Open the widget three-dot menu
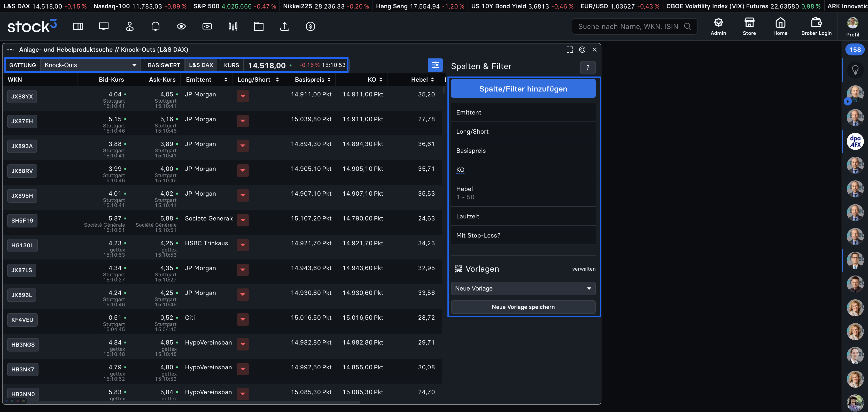The image size is (868, 412). [x=11, y=50]
